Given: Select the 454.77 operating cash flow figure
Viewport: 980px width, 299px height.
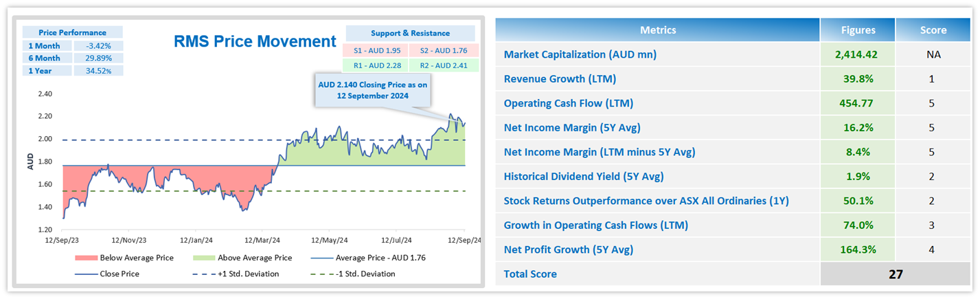Looking at the screenshot, I should [x=858, y=104].
